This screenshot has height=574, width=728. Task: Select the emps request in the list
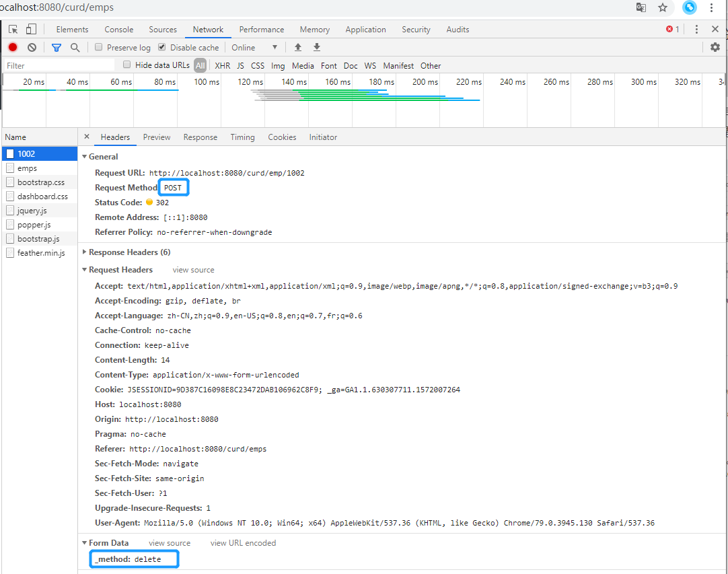pyautogui.click(x=27, y=168)
